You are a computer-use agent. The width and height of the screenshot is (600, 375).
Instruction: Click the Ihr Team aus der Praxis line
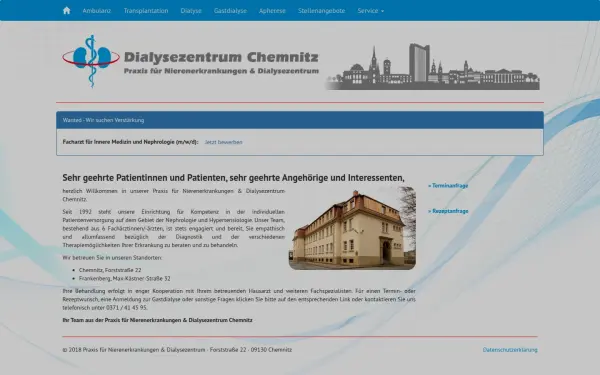point(157,320)
